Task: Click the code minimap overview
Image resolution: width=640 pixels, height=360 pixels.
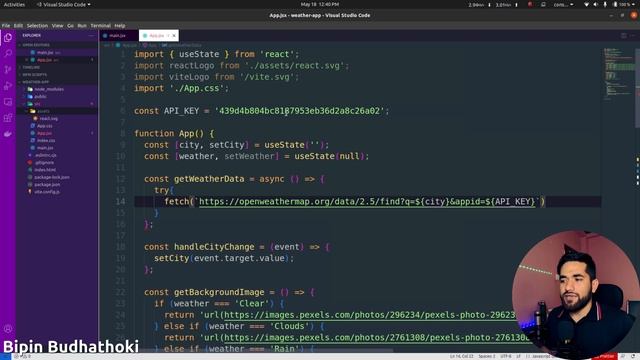Action: [x=619, y=74]
